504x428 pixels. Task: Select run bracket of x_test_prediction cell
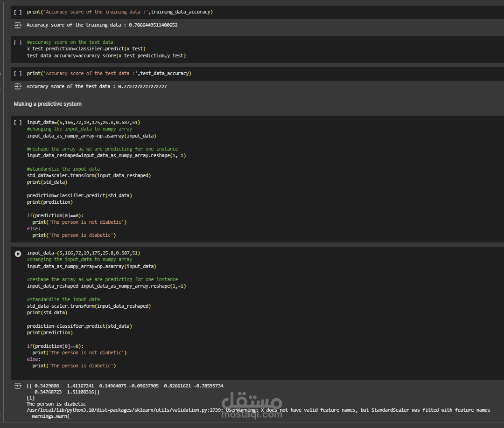pos(18,42)
